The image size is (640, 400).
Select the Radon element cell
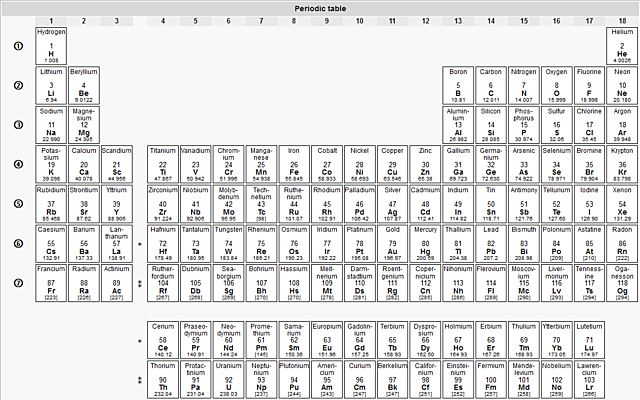(x=622, y=243)
